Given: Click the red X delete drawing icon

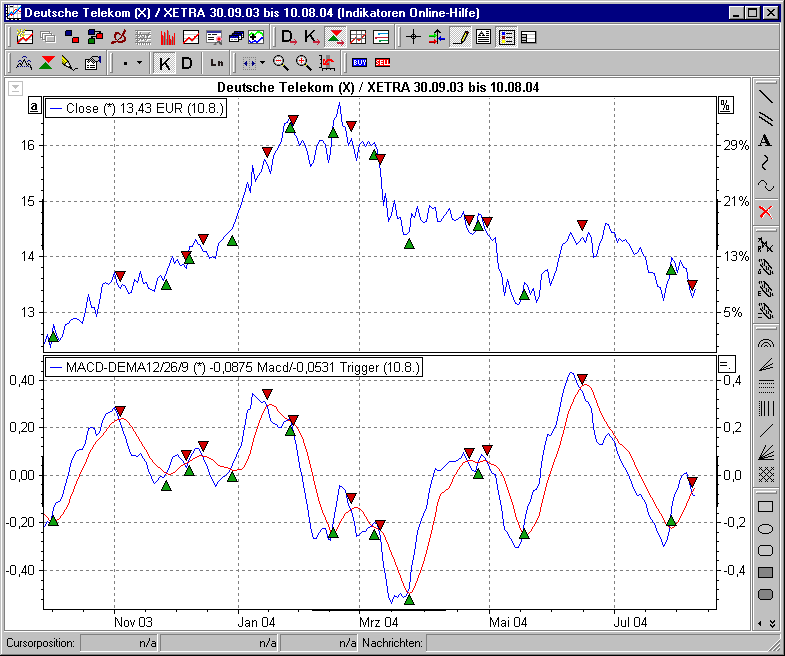Looking at the screenshot, I should pos(765,211).
